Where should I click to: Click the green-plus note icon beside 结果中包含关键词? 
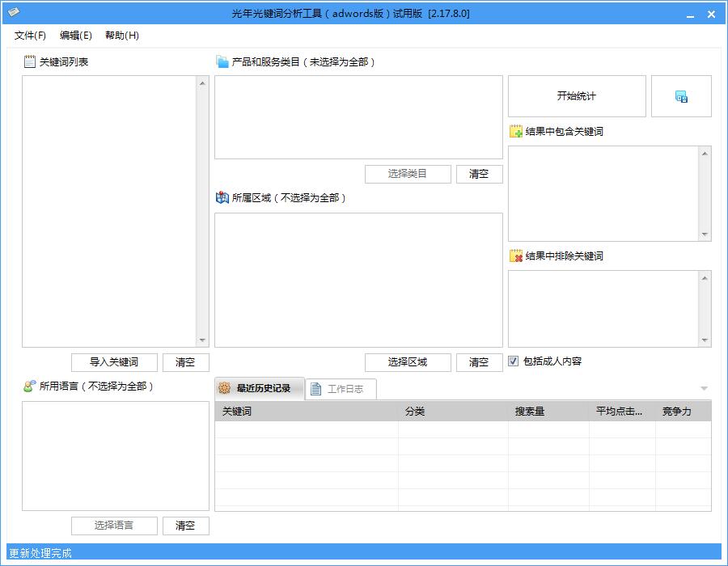click(515, 131)
